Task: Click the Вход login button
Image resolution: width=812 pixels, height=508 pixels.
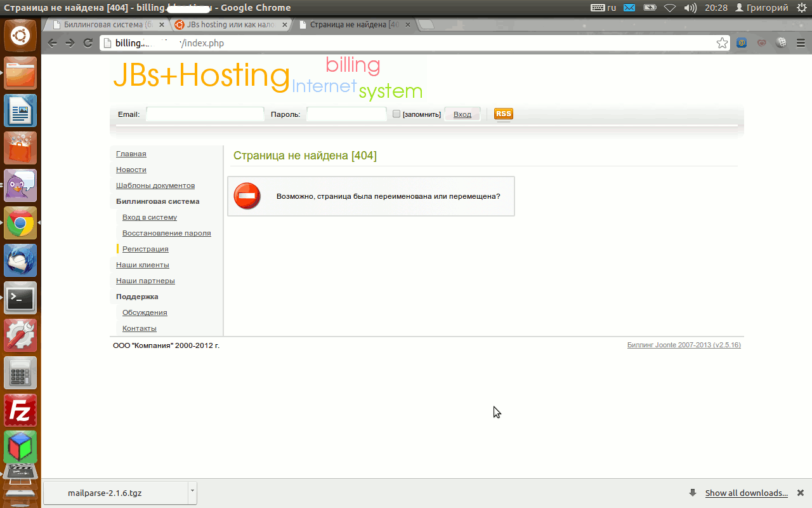Action: click(x=462, y=114)
